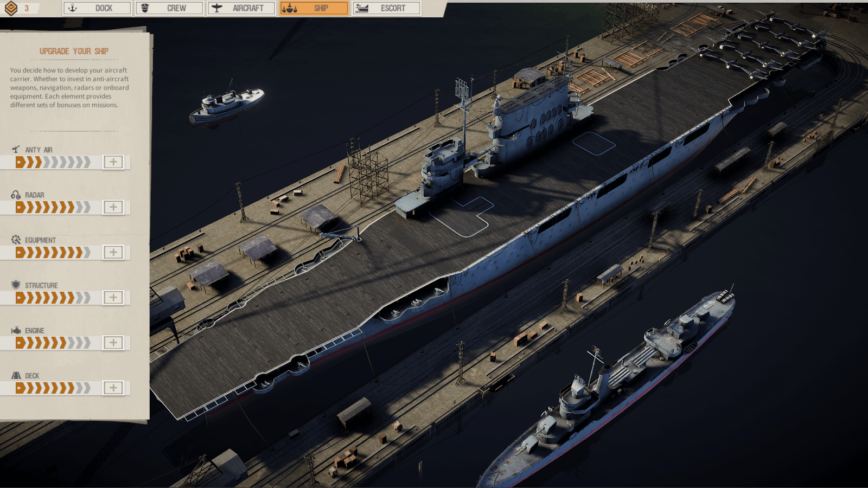
Task: Select the Ship tab
Action: tap(314, 8)
